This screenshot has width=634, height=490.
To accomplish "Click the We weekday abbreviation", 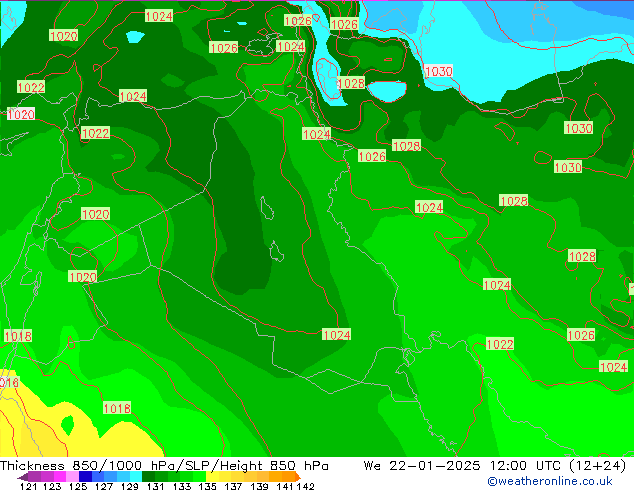I will click(x=372, y=466).
